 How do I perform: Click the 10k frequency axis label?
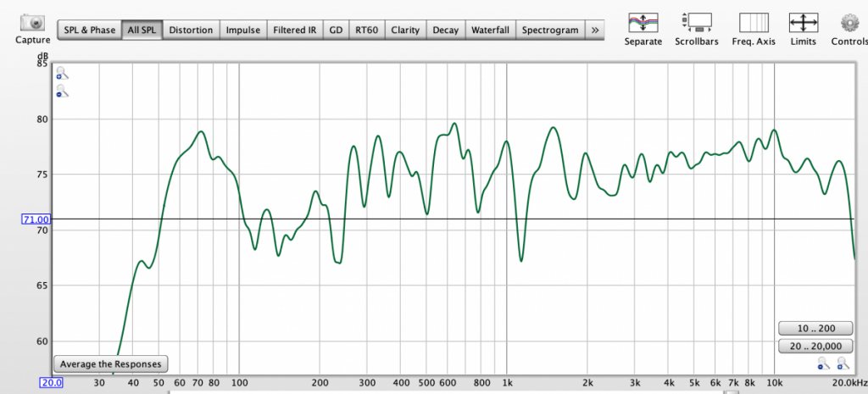pyautogui.click(x=774, y=382)
